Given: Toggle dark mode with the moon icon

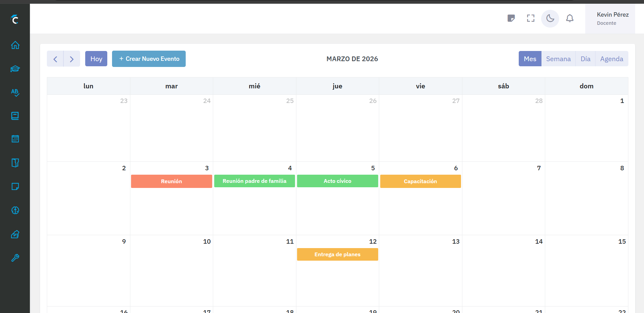Looking at the screenshot, I should 550,18.
